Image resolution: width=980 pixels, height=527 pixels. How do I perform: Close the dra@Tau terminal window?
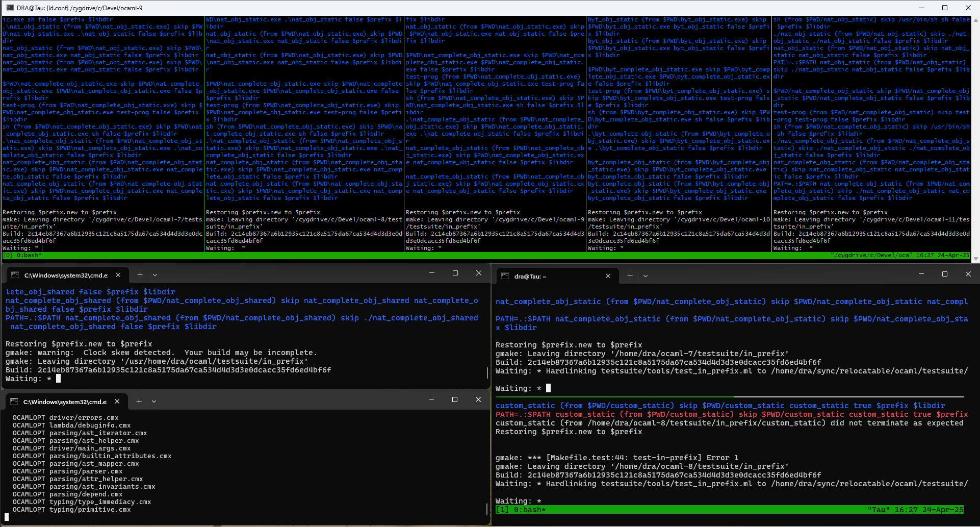click(x=968, y=274)
